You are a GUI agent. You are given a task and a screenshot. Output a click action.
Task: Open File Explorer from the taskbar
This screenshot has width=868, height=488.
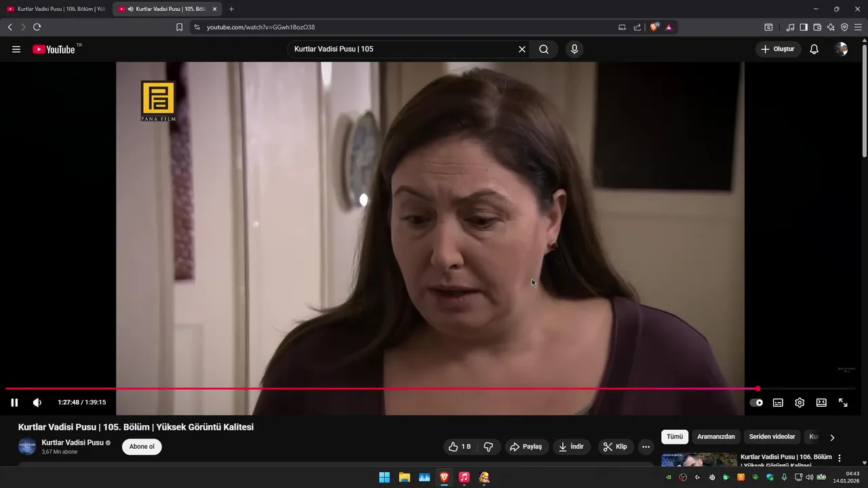pos(404,477)
